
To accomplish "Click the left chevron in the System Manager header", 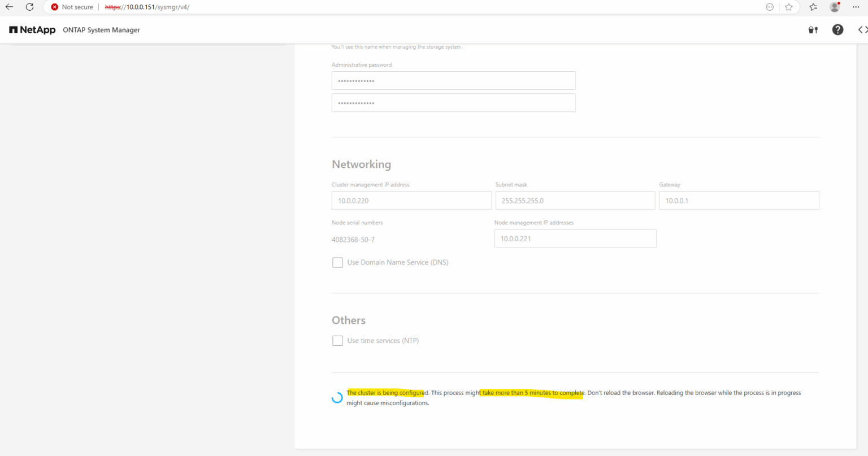I will click(x=860, y=29).
